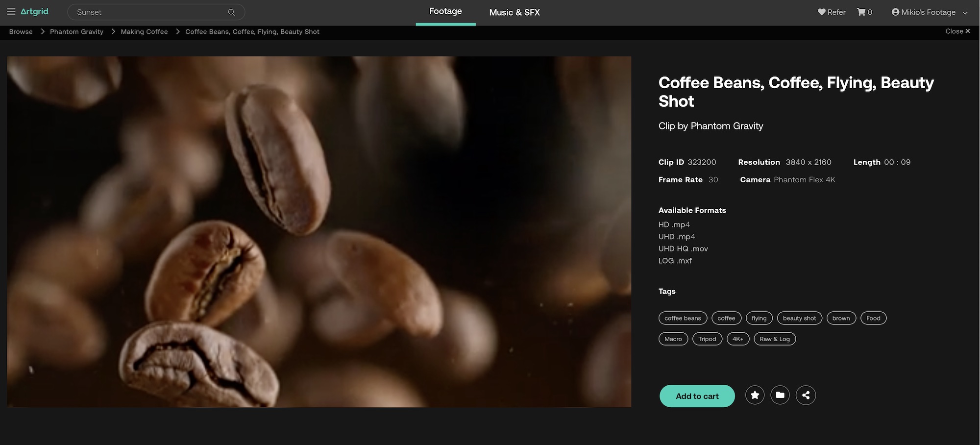Screen dimensions: 980x445
Task: Select the beauty shot tag
Action: click(799, 318)
